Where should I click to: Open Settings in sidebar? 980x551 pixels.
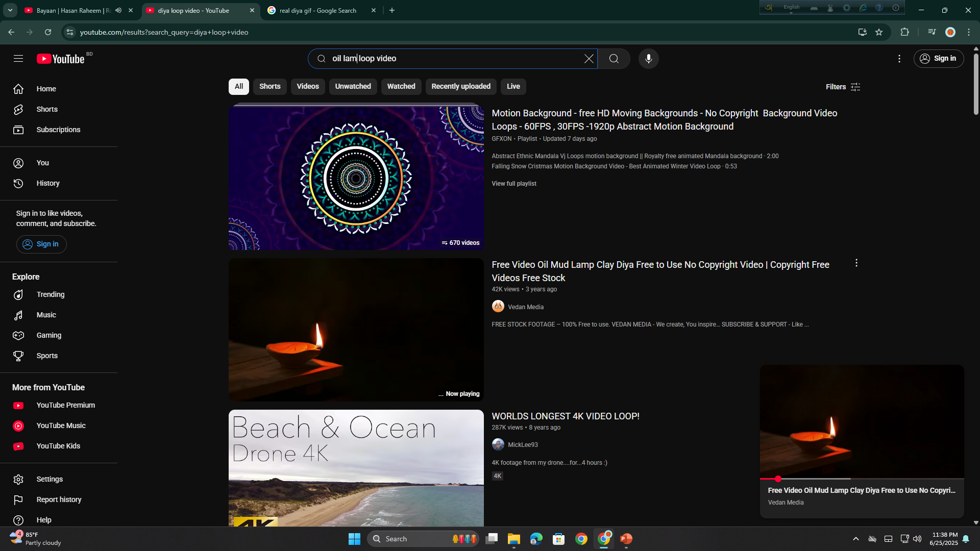click(59, 479)
